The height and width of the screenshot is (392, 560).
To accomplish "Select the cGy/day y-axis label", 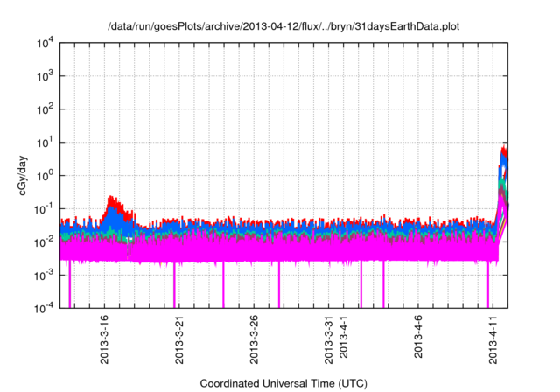I will tap(23, 175).
